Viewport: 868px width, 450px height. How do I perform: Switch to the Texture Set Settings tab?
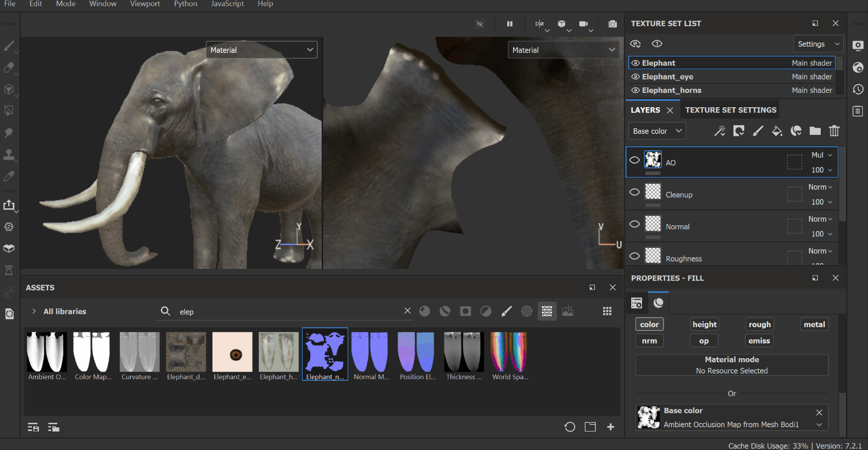pos(730,110)
